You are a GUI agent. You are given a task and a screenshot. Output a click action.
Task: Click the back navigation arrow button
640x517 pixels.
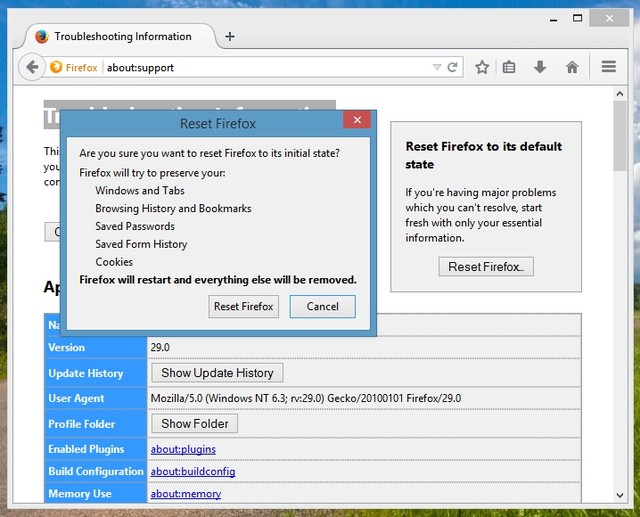[32, 67]
